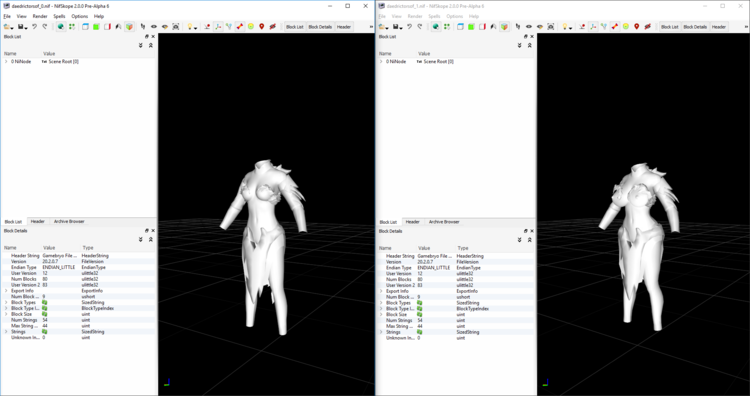Switch to Archive Browser tab in daedrictorsof_0 window

pos(69,221)
